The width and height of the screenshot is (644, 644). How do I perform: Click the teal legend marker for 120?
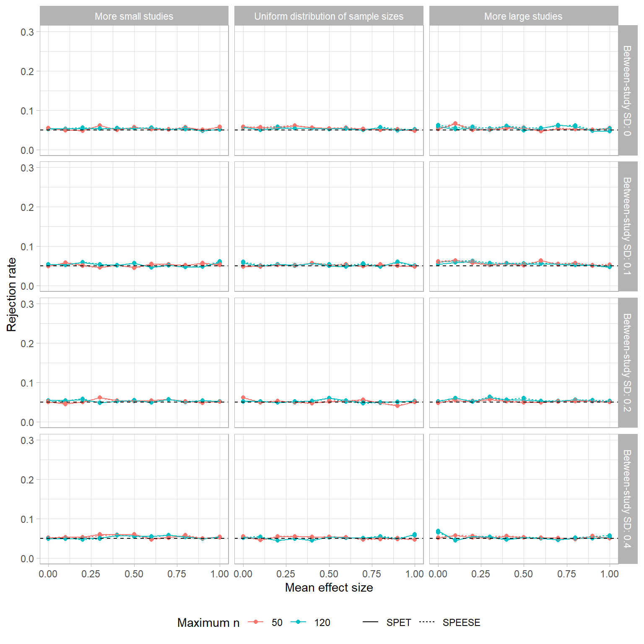click(x=298, y=622)
